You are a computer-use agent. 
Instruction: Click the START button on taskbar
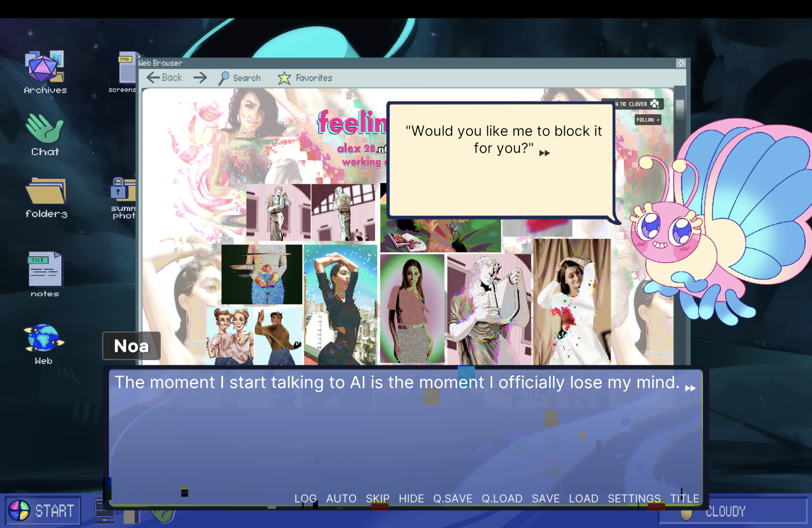point(43,511)
